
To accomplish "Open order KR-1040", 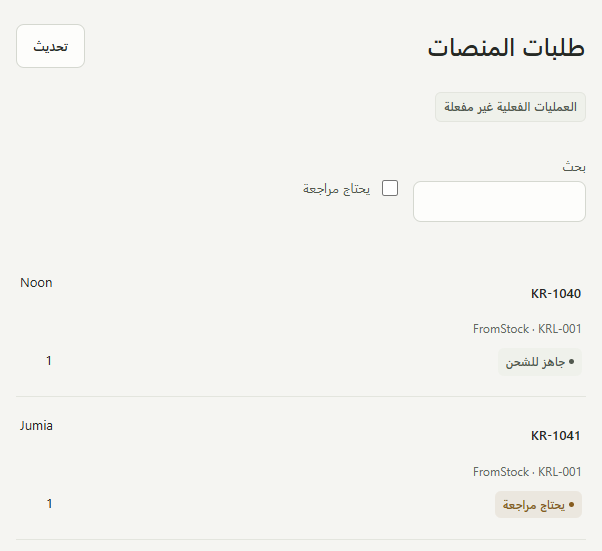I will click(556, 294).
